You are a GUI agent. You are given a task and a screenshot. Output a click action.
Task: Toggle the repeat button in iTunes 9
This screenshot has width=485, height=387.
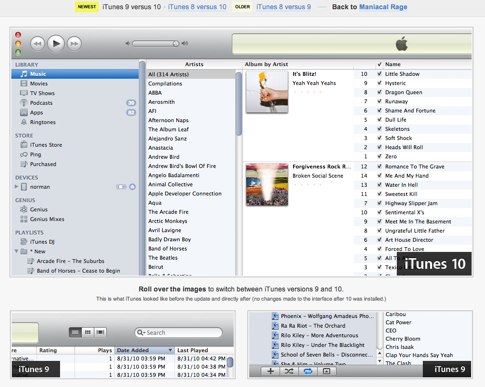coord(308,371)
